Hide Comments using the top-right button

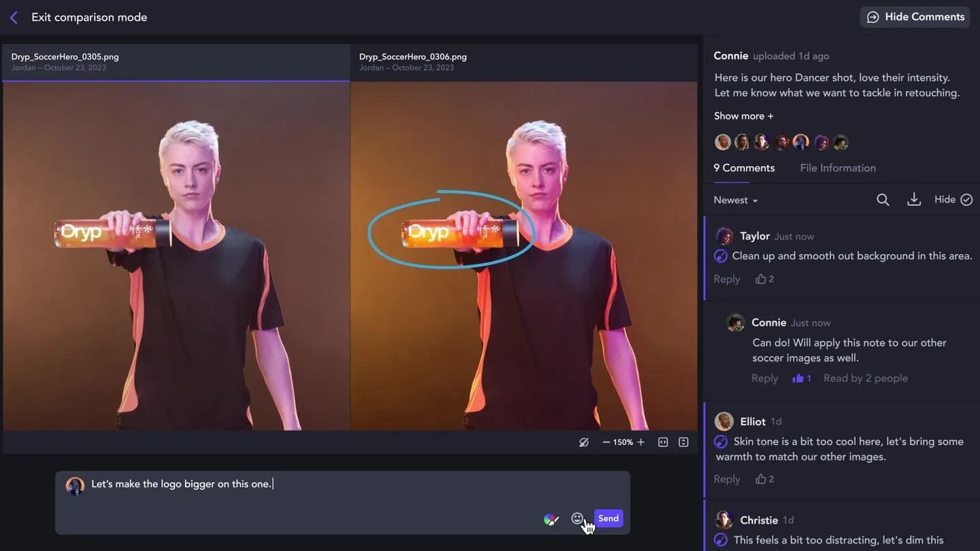pyautogui.click(x=915, y=17)
